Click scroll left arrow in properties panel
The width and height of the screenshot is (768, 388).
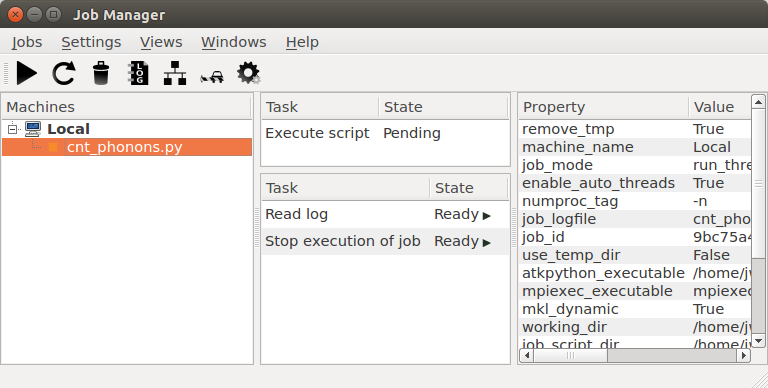click(527, 356)
